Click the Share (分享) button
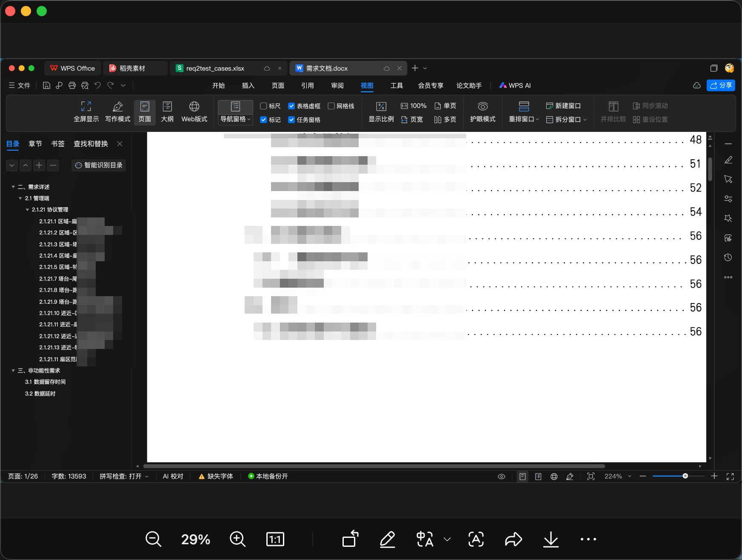The height and width of the screenshot is (560, 742). [x=721, y=86]
